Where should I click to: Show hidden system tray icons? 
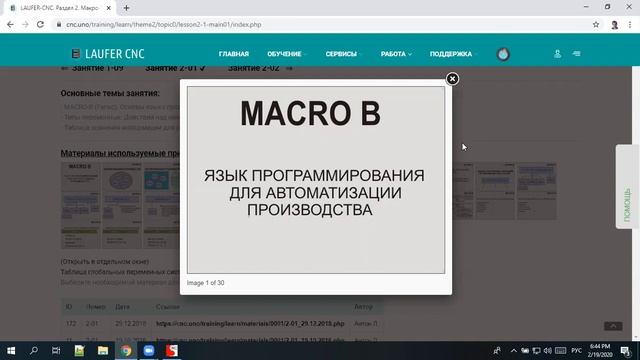[513, 351]
